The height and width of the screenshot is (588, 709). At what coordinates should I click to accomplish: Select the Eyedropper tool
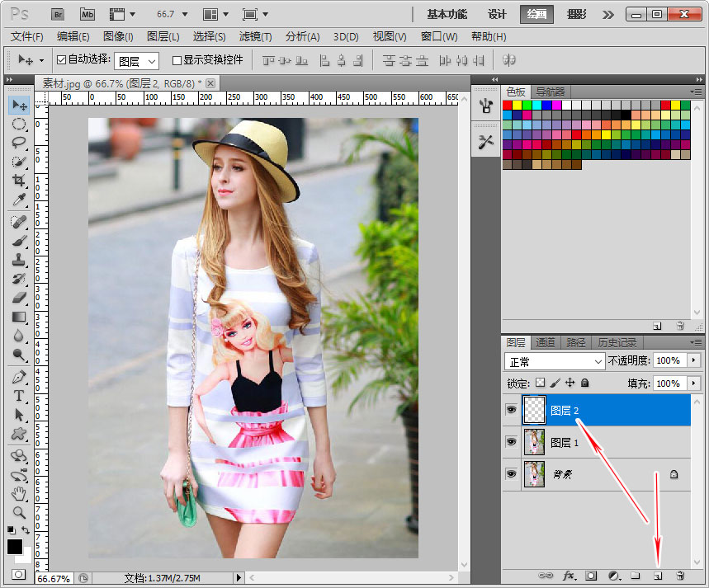click(19, 200)
